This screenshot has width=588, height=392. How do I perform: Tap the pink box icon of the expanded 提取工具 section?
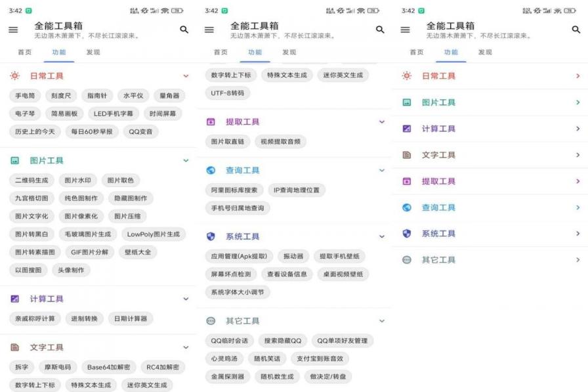(211, 121)
